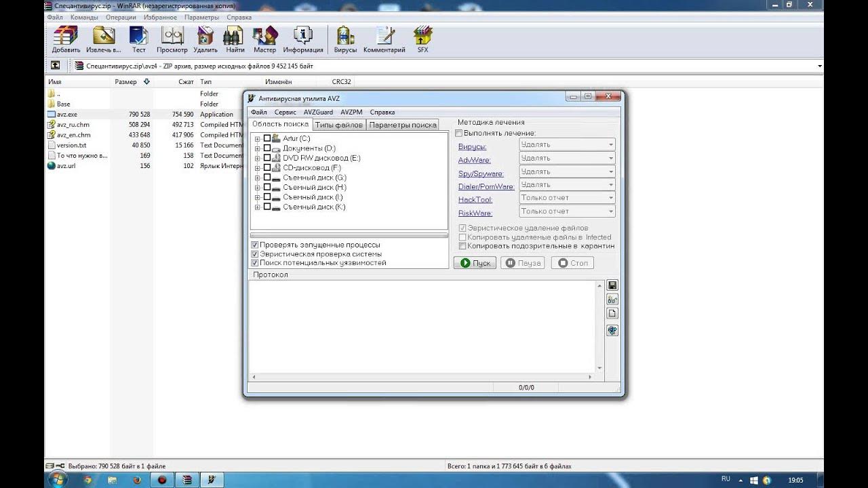Select the avz.url shortcut icon in the list
The width and height of the screenshot is (868, 488).
(x=52, y=165)
